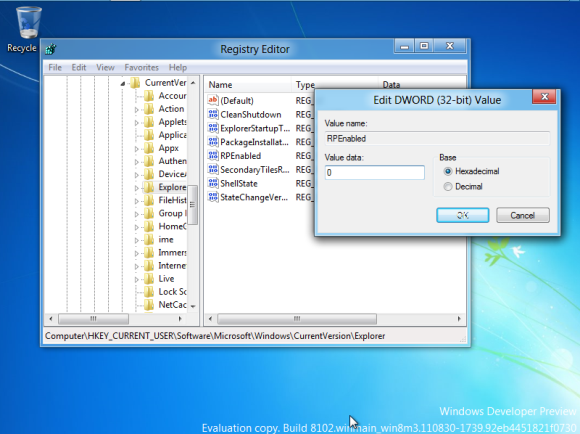Open the Favorites menu
This screenshot has height=434, width=580.
[141, 67]
